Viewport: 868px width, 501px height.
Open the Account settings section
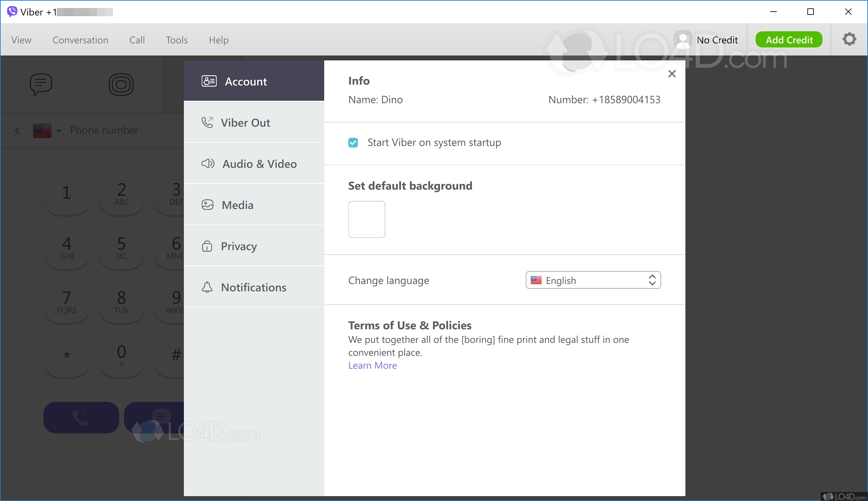pyautogui.click(x=246, y=81)
